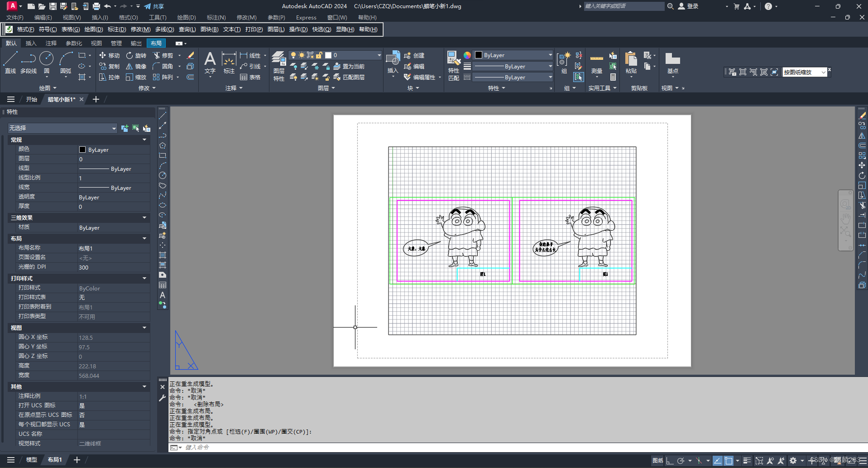The height and width of the screenshot is (468, 868).
Task: Select the Arc (圆弧) tool
Action: pos(66,63)
